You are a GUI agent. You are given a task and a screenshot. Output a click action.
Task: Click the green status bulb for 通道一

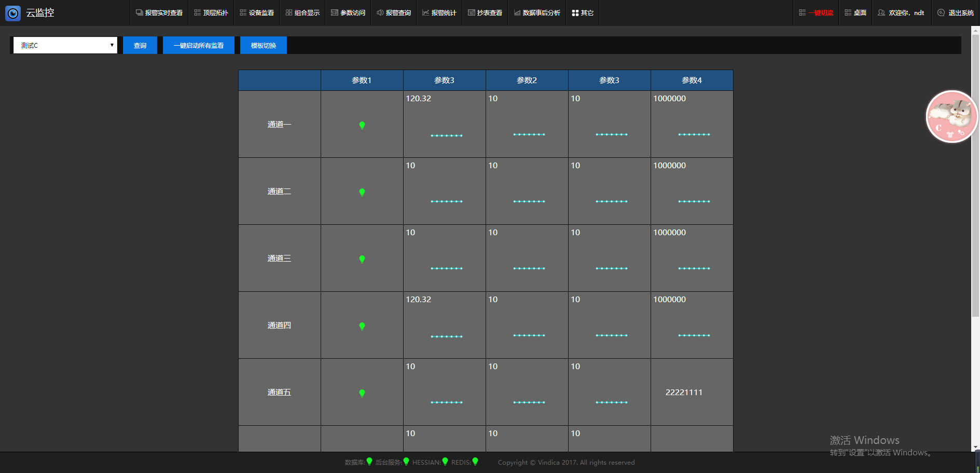[x=362, y=125]
